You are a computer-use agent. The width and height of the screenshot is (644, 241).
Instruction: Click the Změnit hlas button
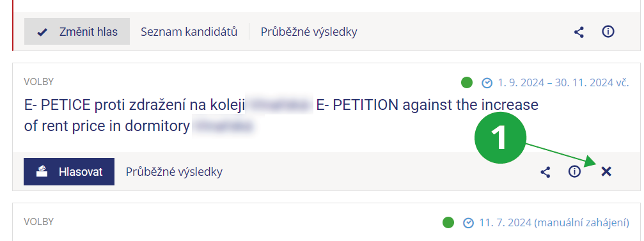coord(77,31)
